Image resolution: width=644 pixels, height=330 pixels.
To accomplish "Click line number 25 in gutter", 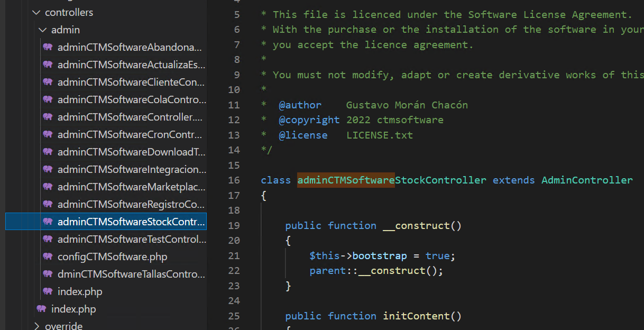I will tap(234, 316).
